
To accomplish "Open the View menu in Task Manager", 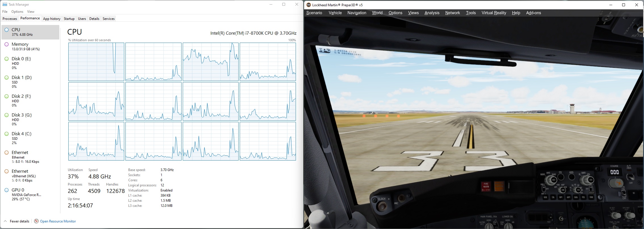I will click(31, 12).
